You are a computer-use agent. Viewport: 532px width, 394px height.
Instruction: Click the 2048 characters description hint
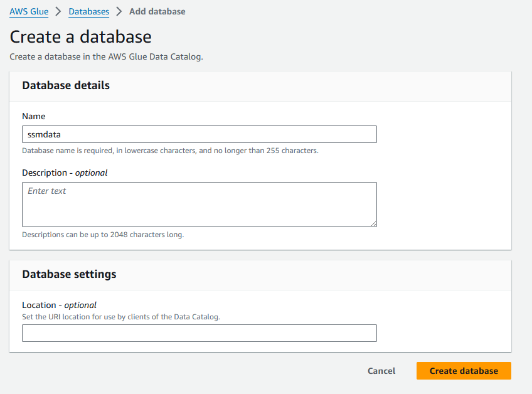click(103, 235)
